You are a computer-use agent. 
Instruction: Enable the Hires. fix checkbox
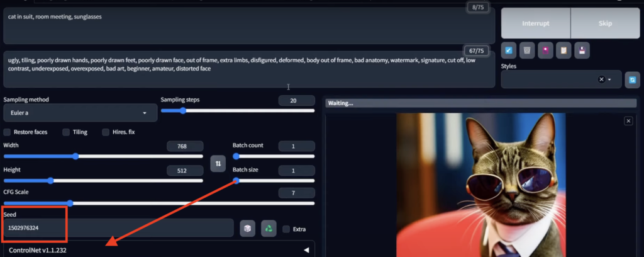[106, 132]
